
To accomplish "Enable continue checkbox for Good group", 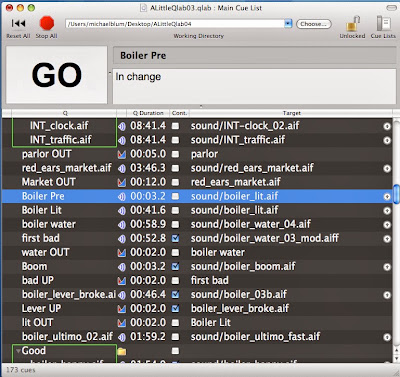I will 175,351.
